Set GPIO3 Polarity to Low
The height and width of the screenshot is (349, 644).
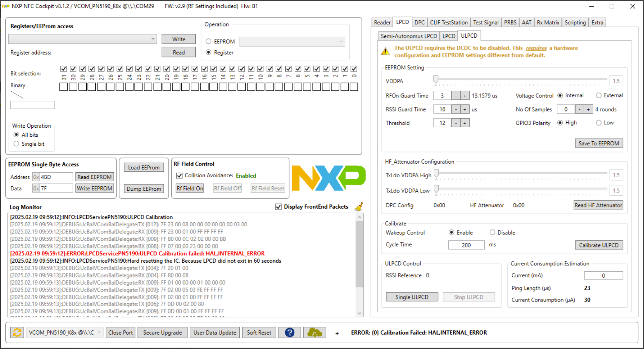[599, 123]
